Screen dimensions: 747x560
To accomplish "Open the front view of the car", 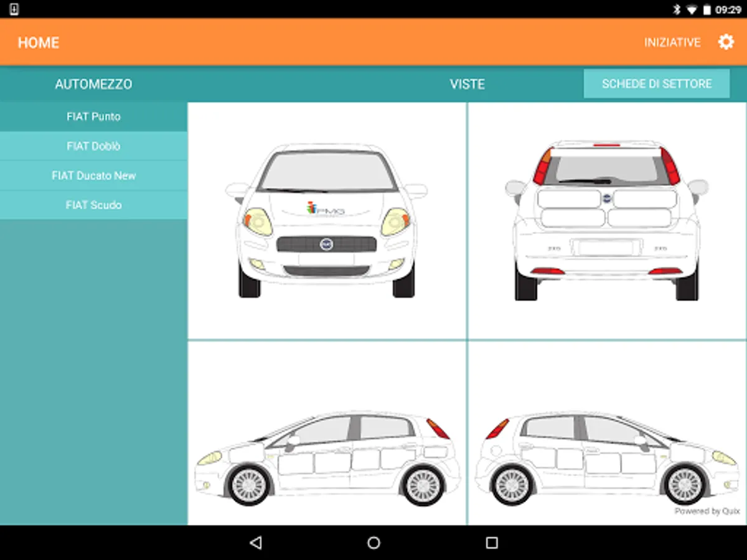I will click(x=327, y=221).
